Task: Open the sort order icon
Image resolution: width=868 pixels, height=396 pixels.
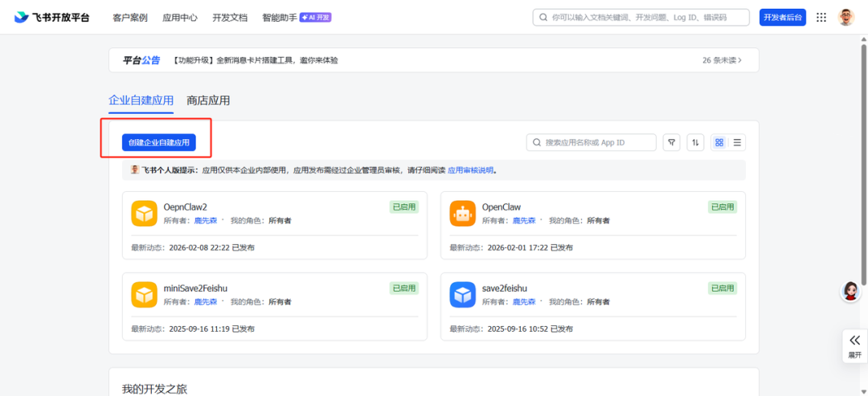Action: [x=696, y=143]
